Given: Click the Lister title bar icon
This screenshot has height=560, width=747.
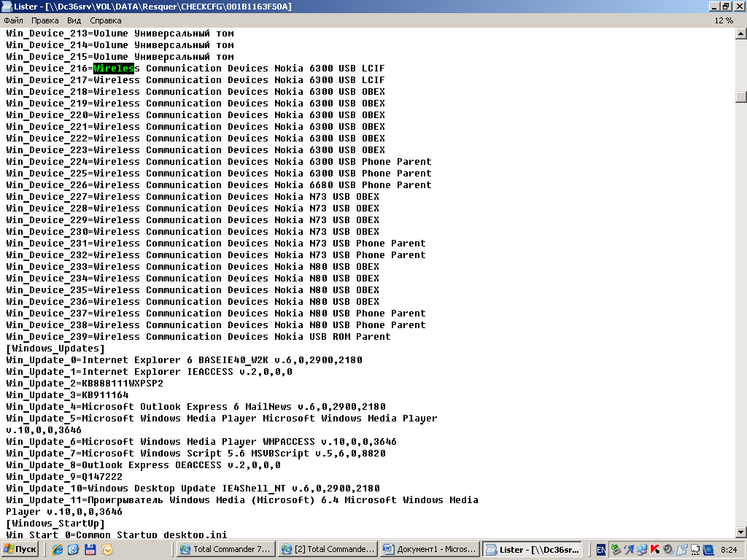Looking at the screenshot, I should (x=7, y=7).
